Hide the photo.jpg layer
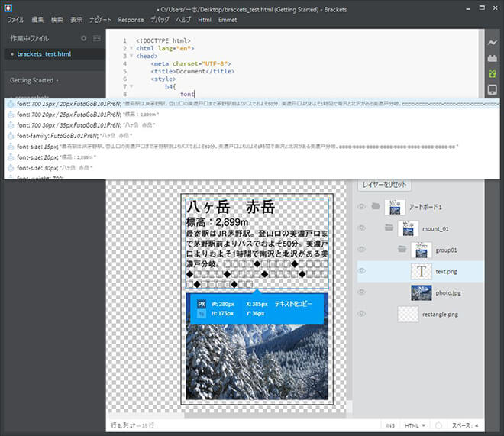Image resolution: width=504 pixels, height=436 pixels. tap(362, 292)
